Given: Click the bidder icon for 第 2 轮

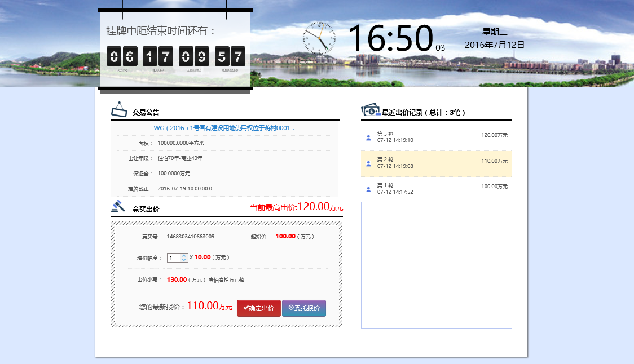Looking at the screenshot, I should point(368,163).
